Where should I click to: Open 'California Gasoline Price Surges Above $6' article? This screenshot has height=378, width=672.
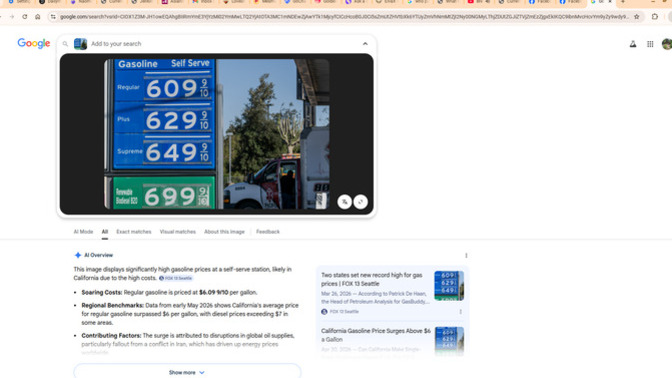point(375,335)
